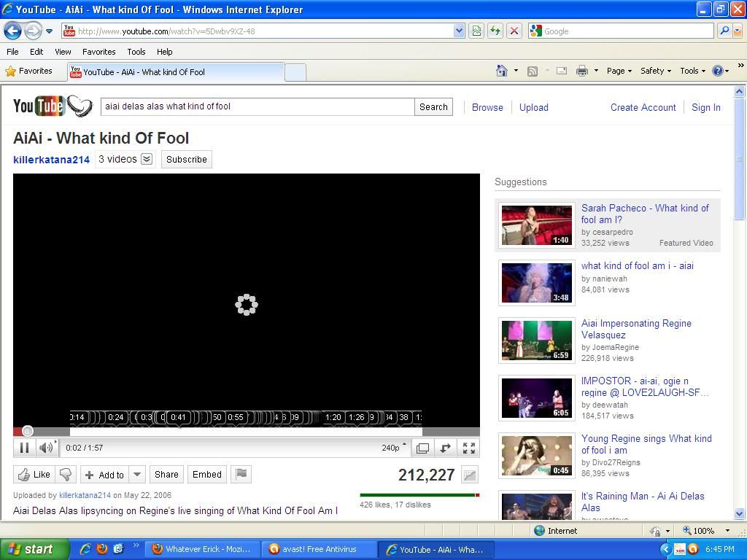Open Young Regine sings video thumbnail
747x560 pixels.
536,456
